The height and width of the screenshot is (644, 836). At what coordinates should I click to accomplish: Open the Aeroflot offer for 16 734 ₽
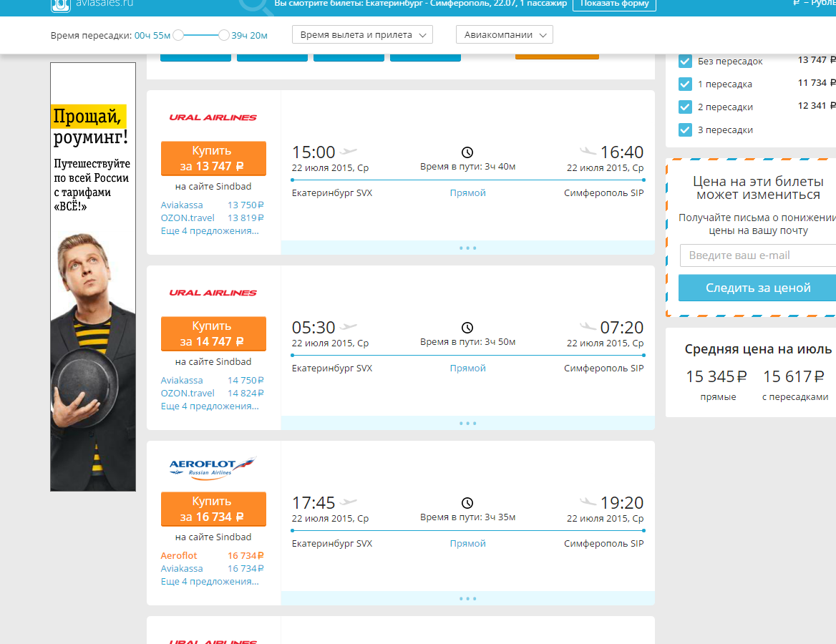click(x=212, y=556)
